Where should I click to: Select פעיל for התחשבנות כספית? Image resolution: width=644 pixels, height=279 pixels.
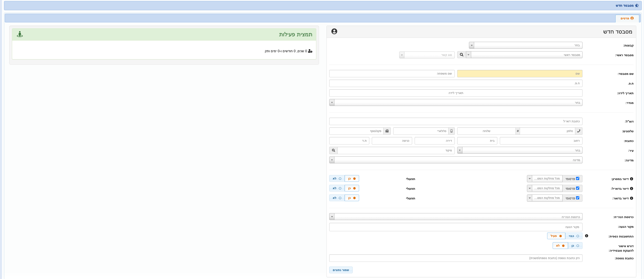click(556, 236)
